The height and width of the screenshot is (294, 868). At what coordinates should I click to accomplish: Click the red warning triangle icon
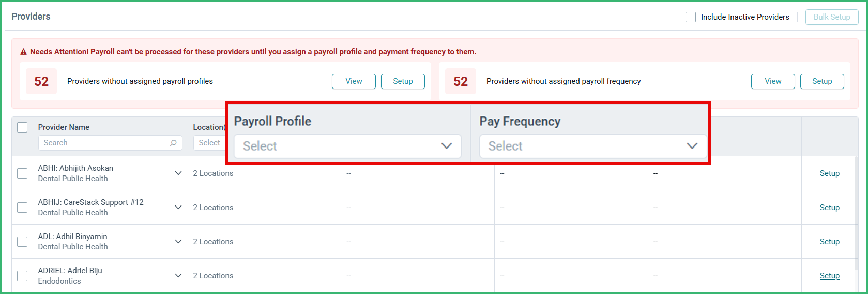pyautogui.click(x=23, y=52)
